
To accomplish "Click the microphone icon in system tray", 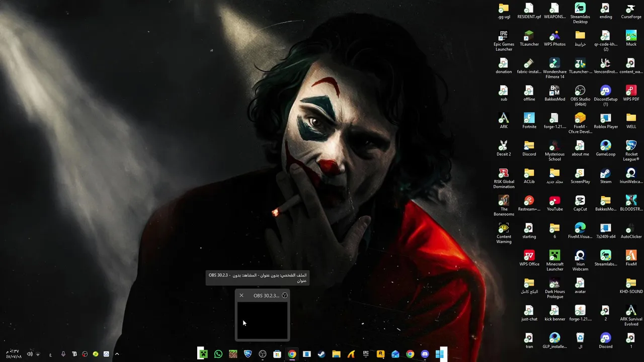I will [x=63, y=354].
